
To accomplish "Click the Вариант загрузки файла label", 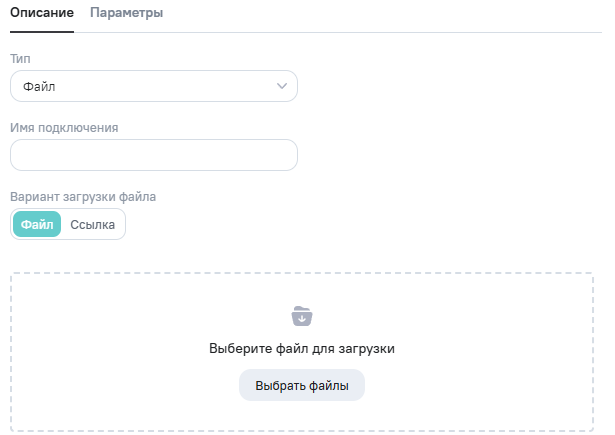I will (82, 197).
